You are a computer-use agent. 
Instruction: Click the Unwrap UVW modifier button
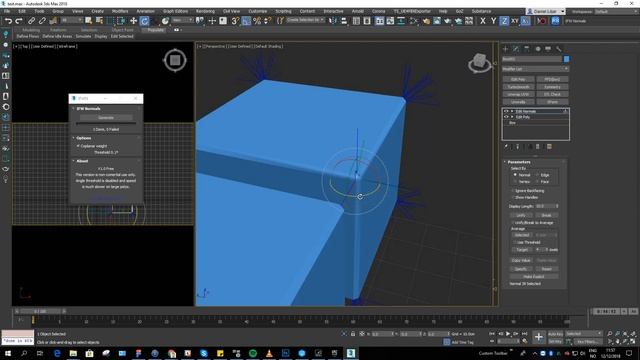click(x=518, y=94)
